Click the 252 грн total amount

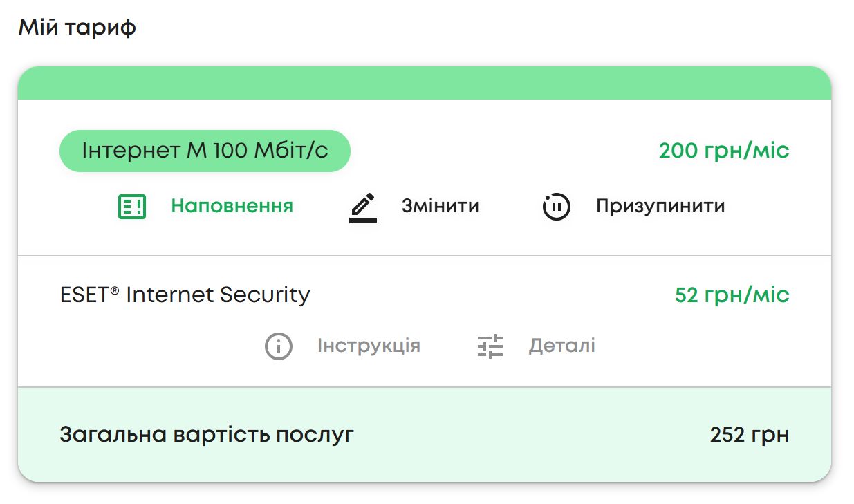(x=749, y=435)
